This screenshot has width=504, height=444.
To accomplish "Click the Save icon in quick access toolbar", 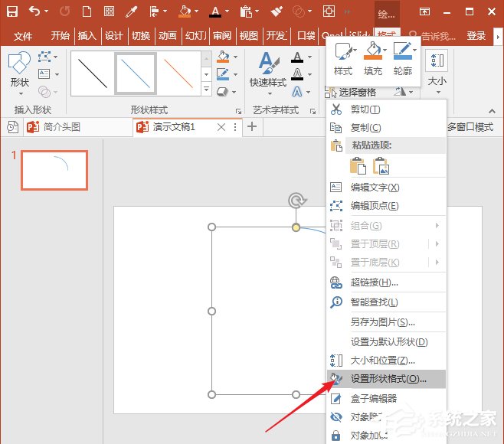I will pos(12,11).
